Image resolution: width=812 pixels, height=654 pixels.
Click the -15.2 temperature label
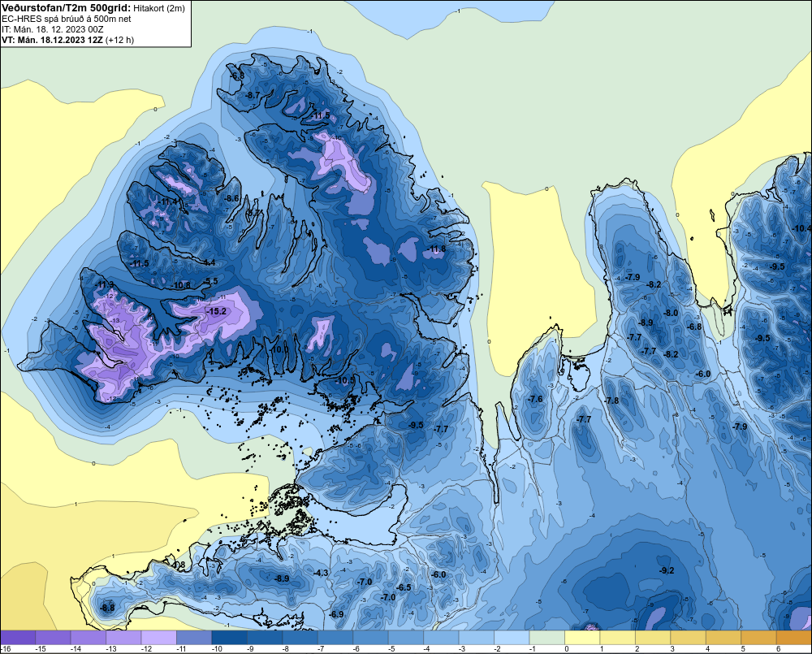tap(217, 311)
